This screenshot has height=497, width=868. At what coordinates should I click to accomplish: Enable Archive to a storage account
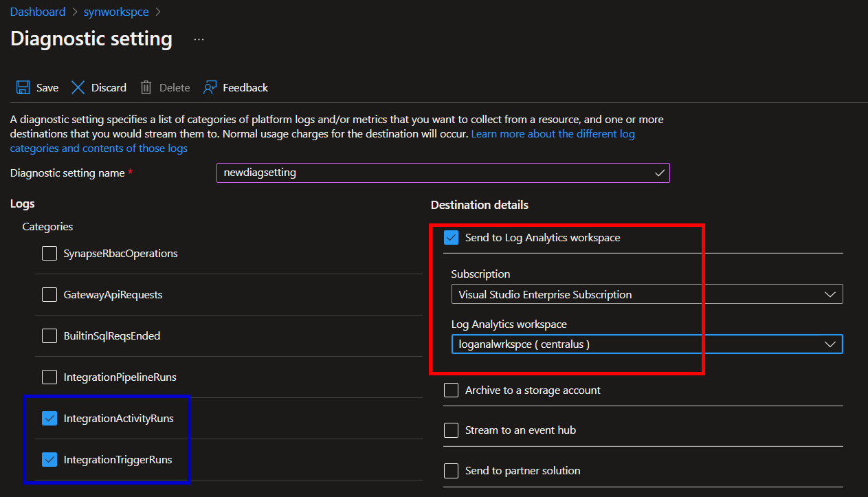(x=452, y=390)
